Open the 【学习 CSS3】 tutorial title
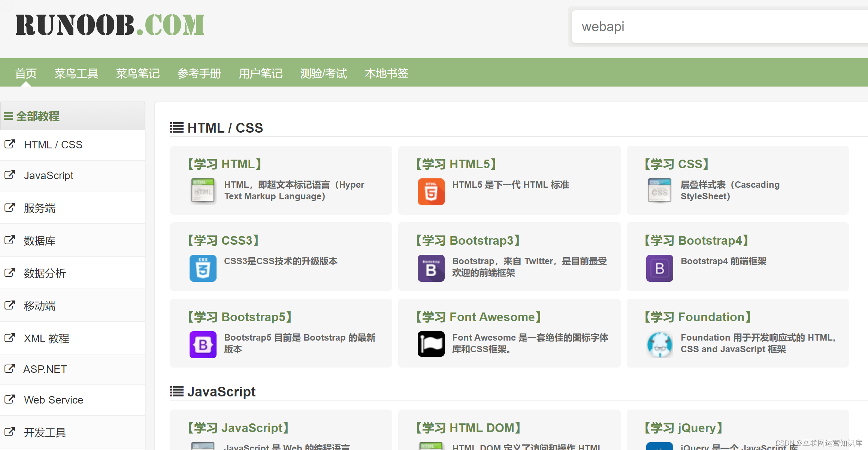868x450 pixels. click(223, 241)
